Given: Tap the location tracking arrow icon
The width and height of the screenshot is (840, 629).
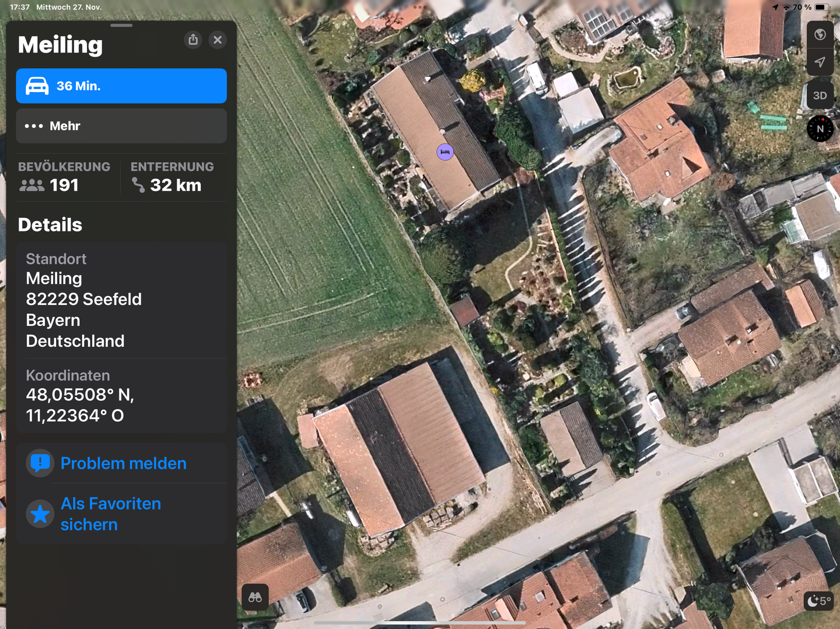Looking at the screenshot, I should pos(820,62).
